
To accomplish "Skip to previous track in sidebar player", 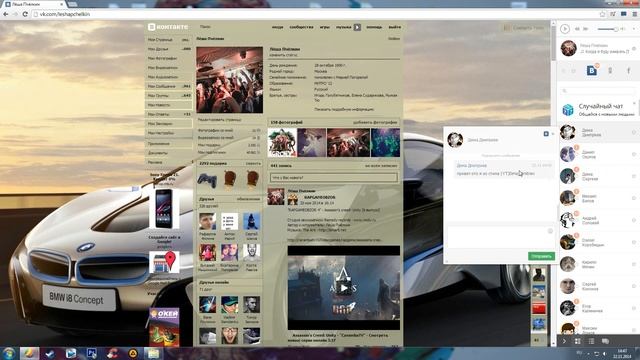I will (x=578, y=29).
